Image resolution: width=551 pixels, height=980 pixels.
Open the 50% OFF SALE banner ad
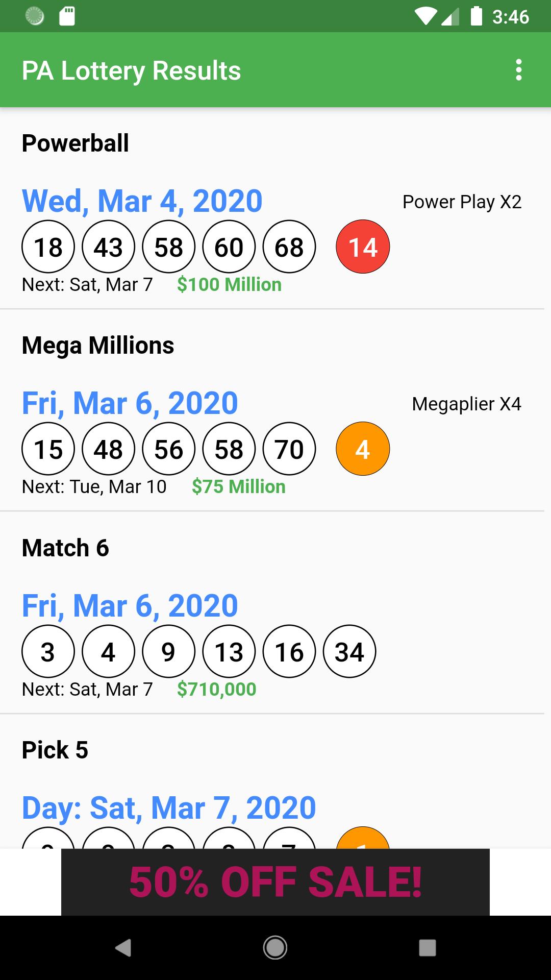(275, 882)
